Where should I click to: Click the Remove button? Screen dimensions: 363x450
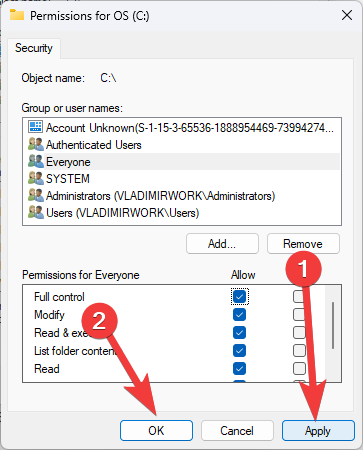(x=303, y=244)
